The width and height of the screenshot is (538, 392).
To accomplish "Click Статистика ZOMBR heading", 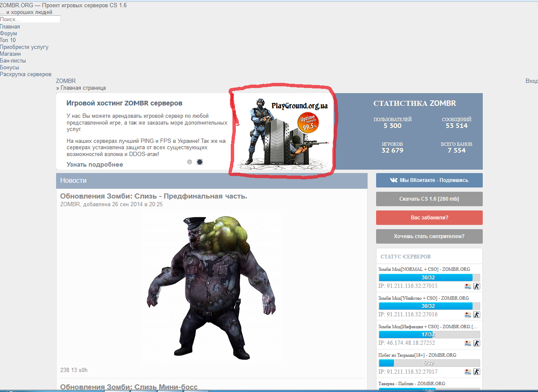I will pyautogui.click(x=415, y=103).
